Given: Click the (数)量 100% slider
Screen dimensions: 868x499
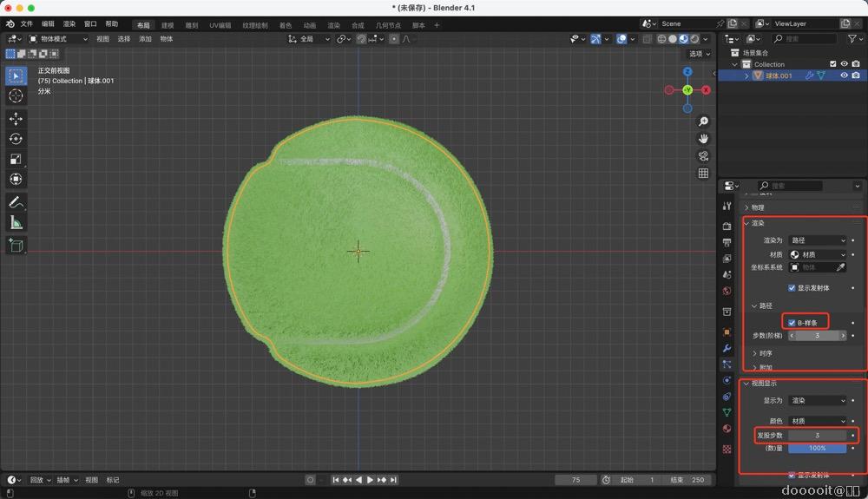Looking at the screenshot, I should click(817, 448).
